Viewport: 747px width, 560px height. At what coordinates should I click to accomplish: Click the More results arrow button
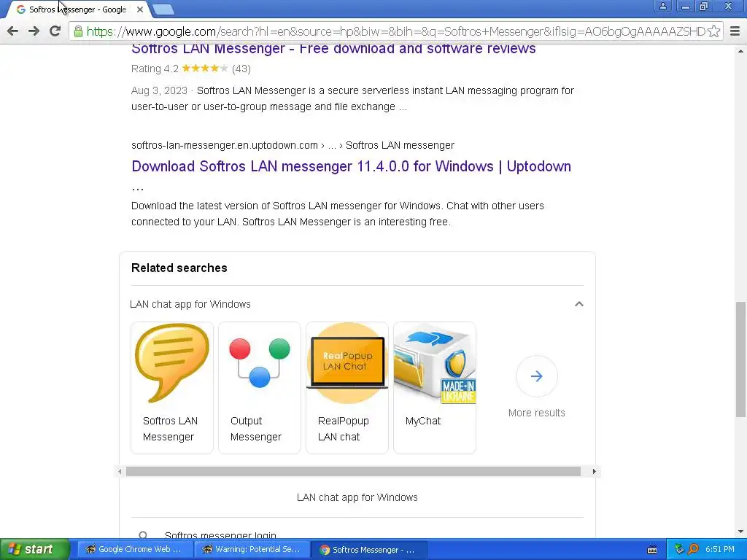536,376
